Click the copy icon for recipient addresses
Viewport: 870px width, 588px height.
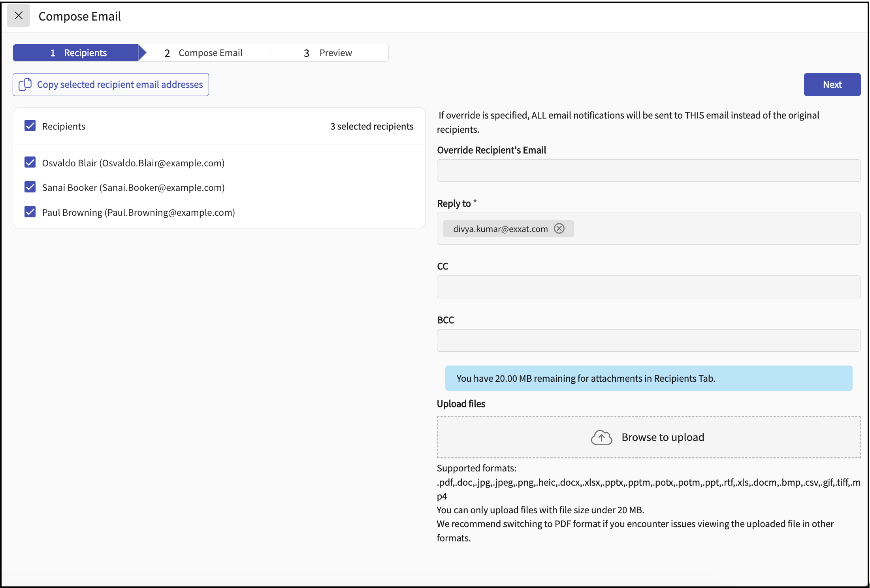(25, 85)
